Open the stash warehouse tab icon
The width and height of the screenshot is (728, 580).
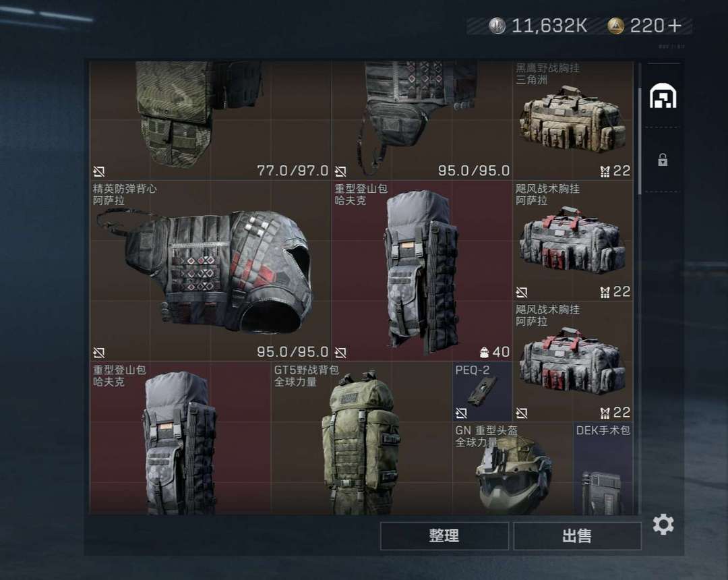click(x=663, y=96)
